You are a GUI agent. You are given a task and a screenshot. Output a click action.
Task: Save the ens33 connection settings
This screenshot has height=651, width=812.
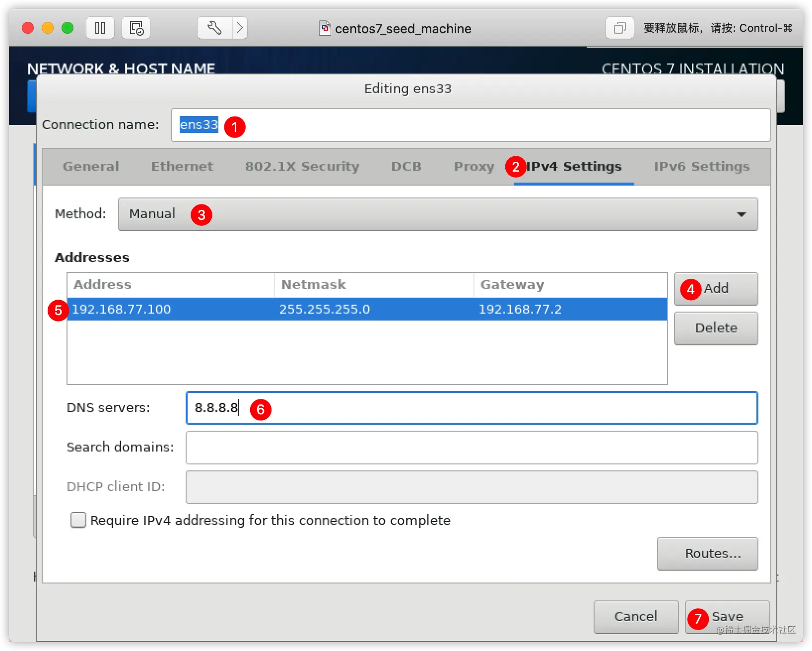[x=727, y=617]
